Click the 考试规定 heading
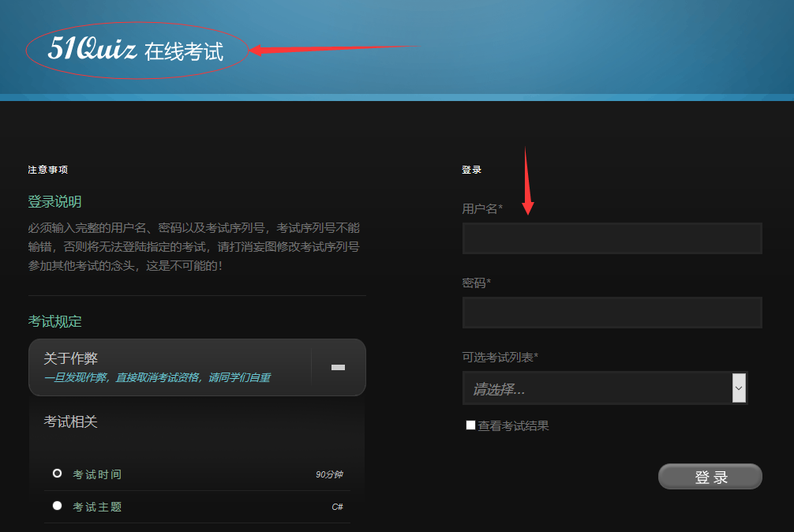The height and width of the screenshot is (532, 794). (54, 322)
